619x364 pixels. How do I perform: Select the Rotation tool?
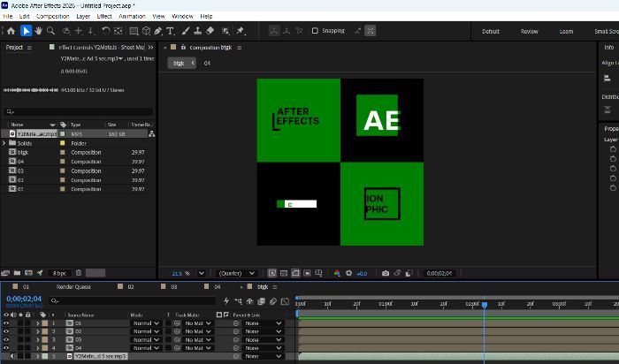[105, 31]
